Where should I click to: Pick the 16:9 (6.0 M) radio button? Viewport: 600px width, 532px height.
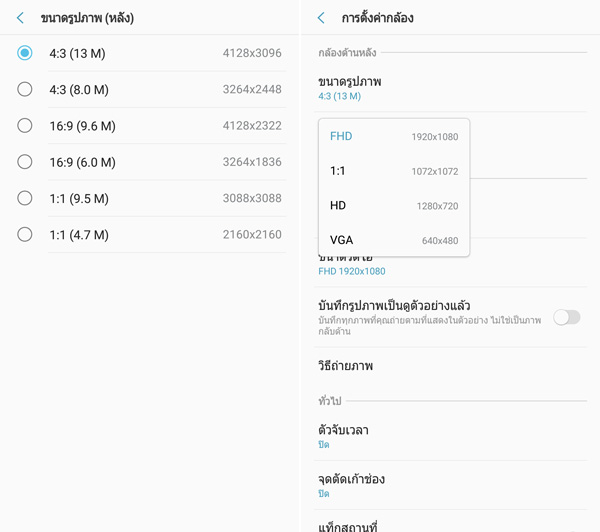(25, 162)
